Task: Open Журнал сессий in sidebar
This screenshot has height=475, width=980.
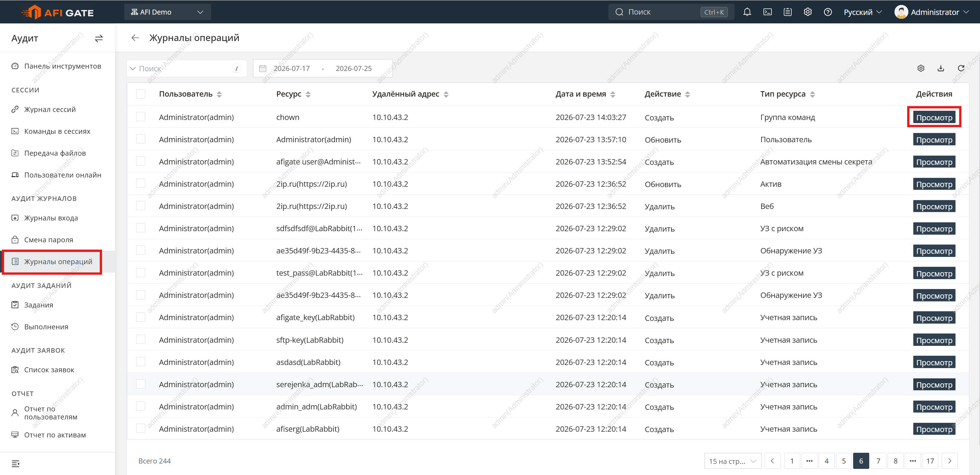Action: tap(57, 109)
